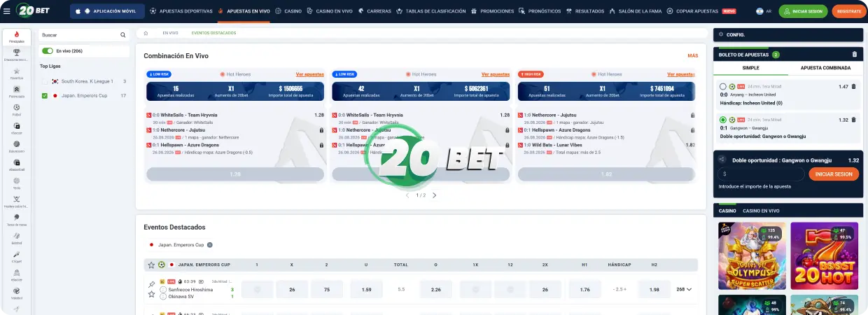
Task: Pin the Sanfrecce Hiroshima match
Action: pyautogui.click(x=151, y=284)
